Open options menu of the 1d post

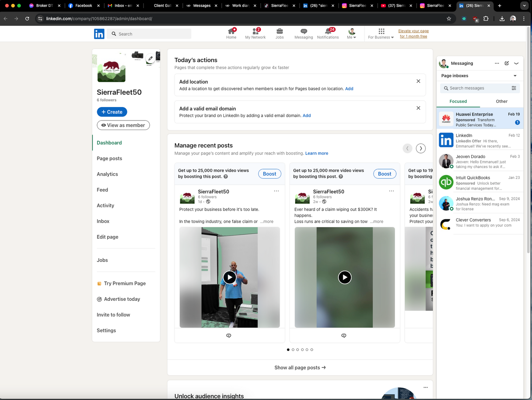pyautogui.click(x=276, y=191)
